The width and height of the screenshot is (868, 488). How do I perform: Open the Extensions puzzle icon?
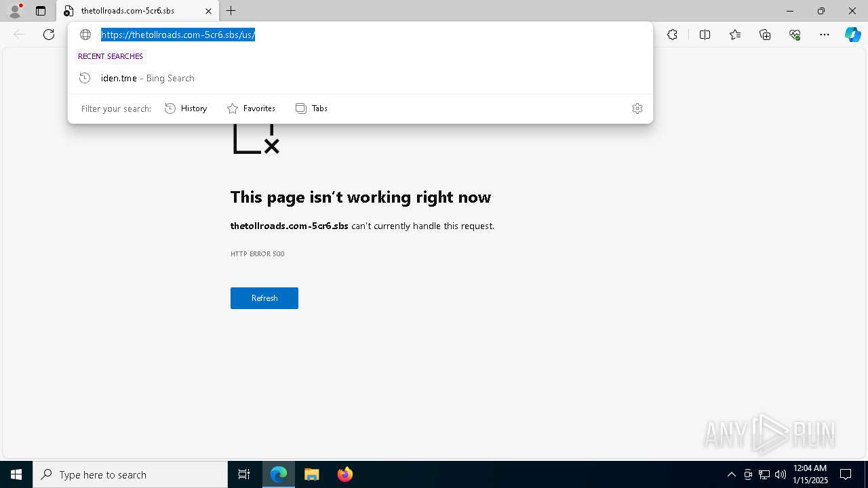[672, 35]
